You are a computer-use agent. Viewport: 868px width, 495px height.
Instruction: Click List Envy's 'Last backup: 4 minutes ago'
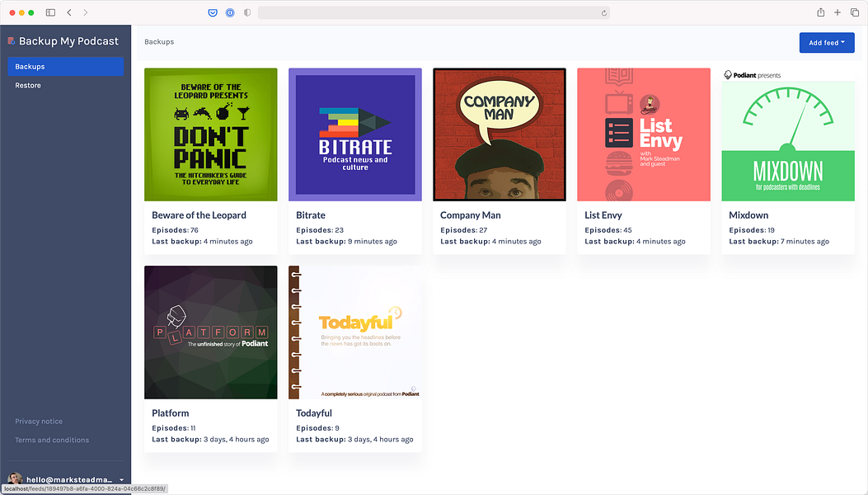[x=635, y=242]
